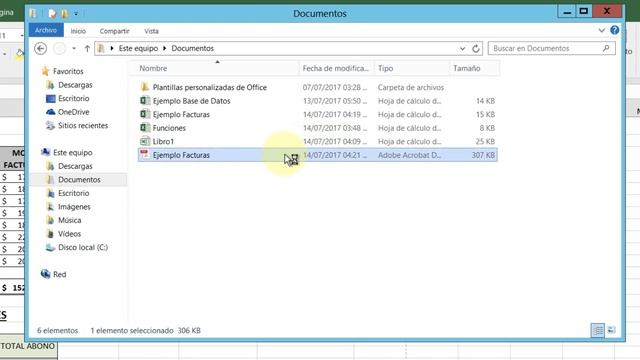Expand the Este equipo breadcrumb arrow
This screenshot has width=640, height=360.
click(x=164, y=48)
